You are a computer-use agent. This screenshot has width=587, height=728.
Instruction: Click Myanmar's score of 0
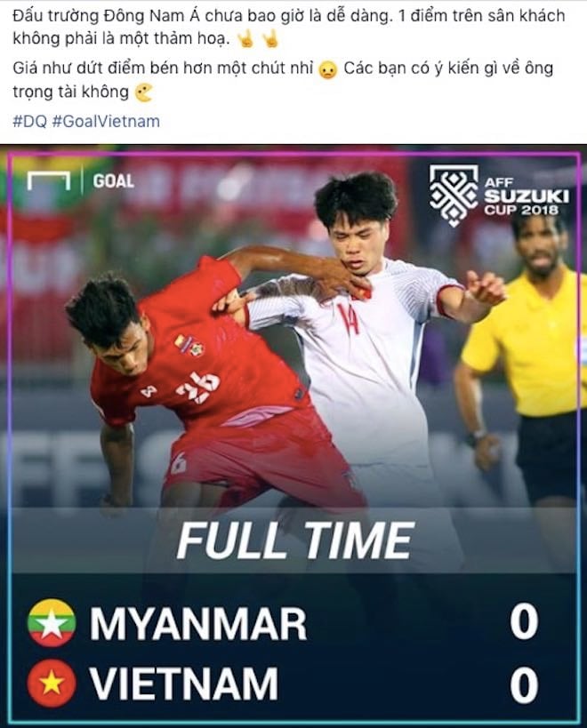525,622
